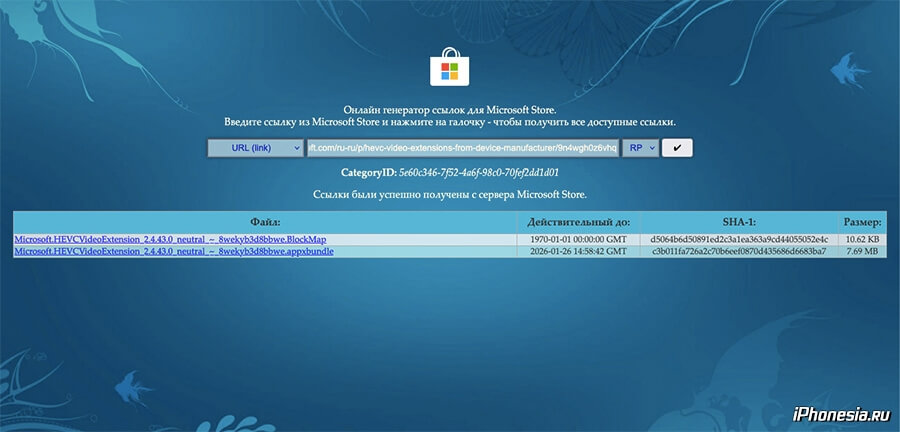Click the Размер column header

(x=861, y=222)
